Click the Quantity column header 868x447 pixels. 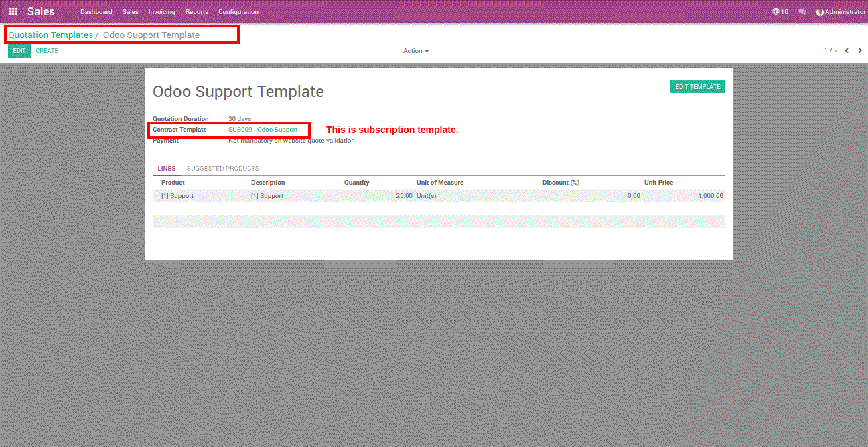357,183
